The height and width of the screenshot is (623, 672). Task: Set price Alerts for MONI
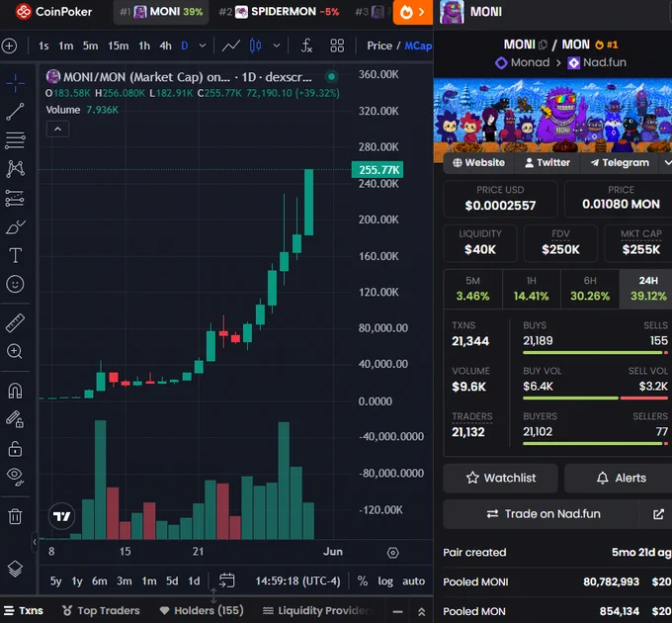coord(619,478)
